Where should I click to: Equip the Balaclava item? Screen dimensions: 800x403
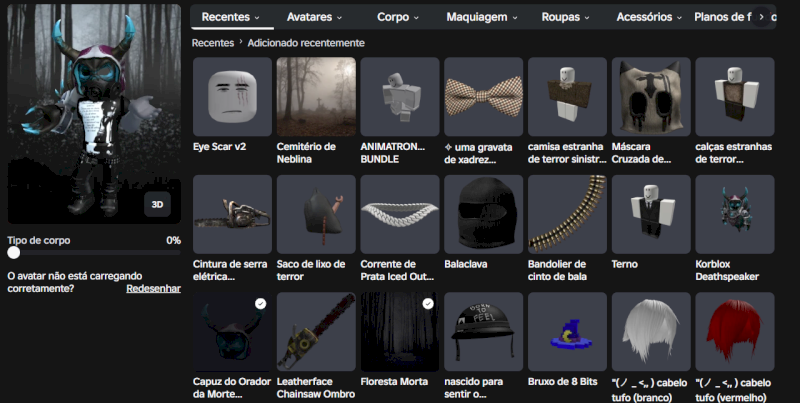click(x=483, y=214)
